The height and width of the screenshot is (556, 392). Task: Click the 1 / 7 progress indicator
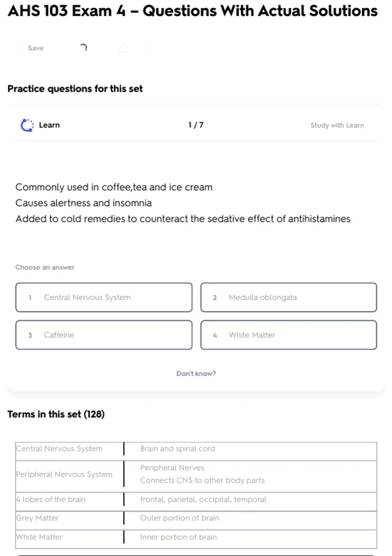[196, 125]
